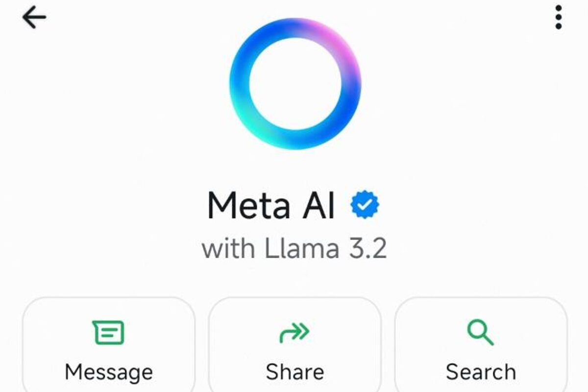
Task: Click the 'Message' text label
Action: pyautogui.click(x=109, y=372)
